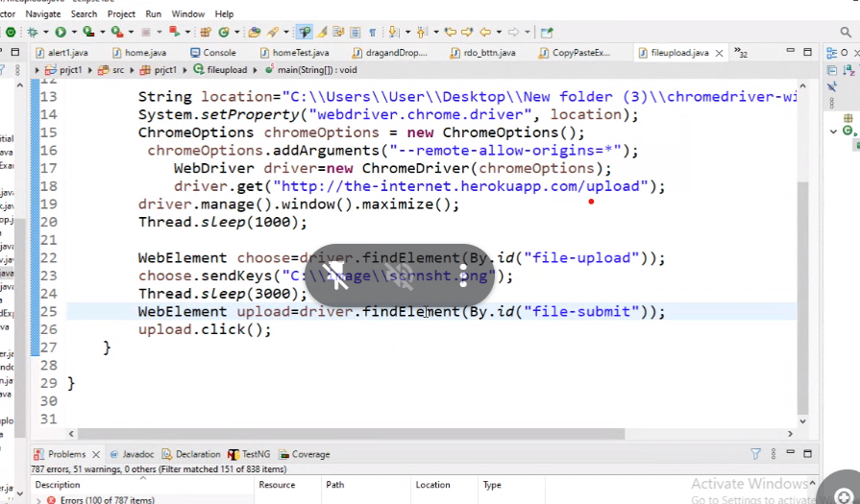This screenshot has height=504, width=860.
Task: Switch to Console tab in editor area
Action: click(212, 53)
